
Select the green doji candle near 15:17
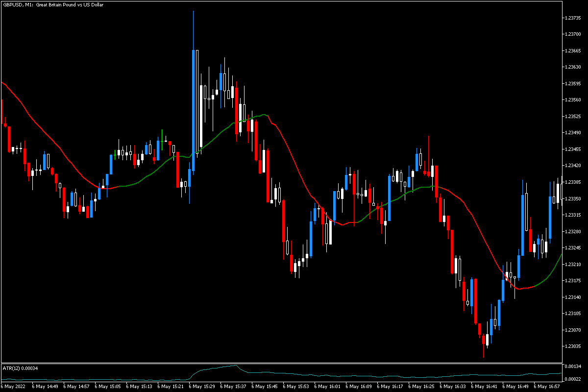pos(163,142)
